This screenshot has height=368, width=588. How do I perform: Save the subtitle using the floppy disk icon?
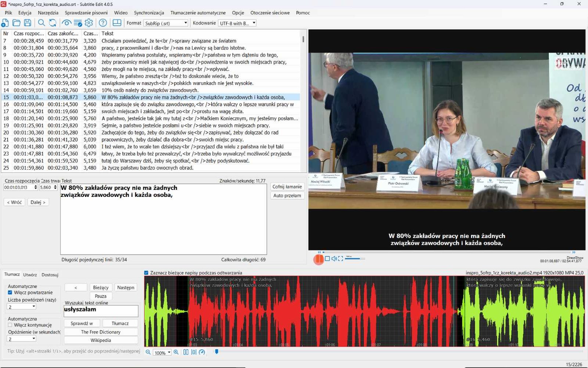[28, 23]
